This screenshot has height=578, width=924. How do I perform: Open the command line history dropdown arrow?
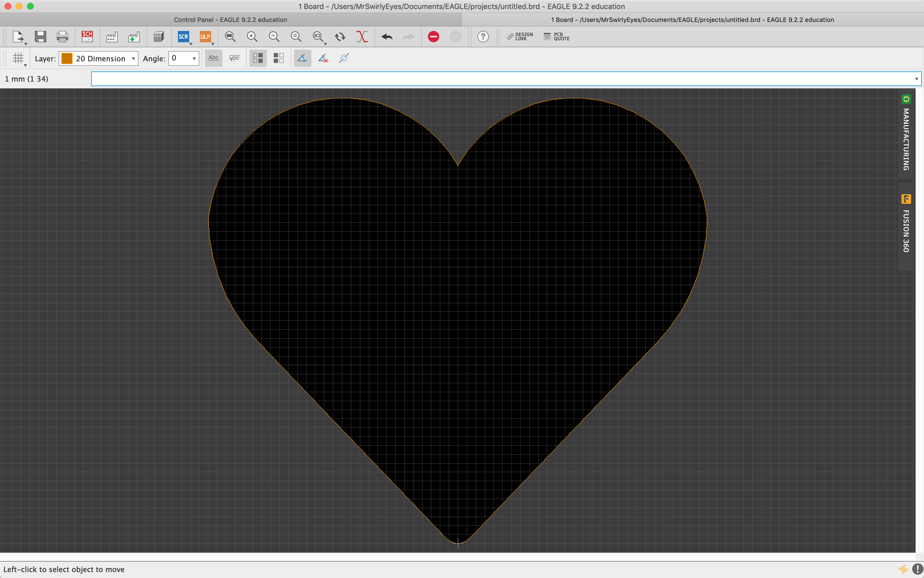coord(916,79)
